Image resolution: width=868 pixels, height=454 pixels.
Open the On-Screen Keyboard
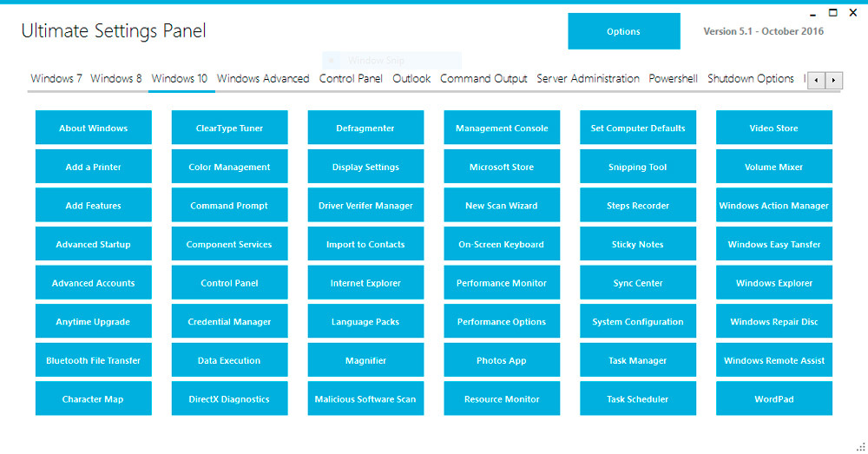(x=501, y=245)
